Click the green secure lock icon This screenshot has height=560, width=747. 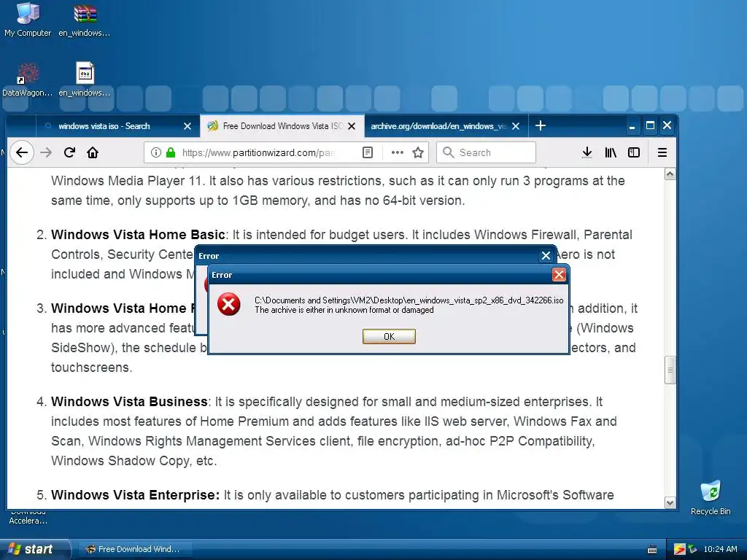[x=171, y=152]
